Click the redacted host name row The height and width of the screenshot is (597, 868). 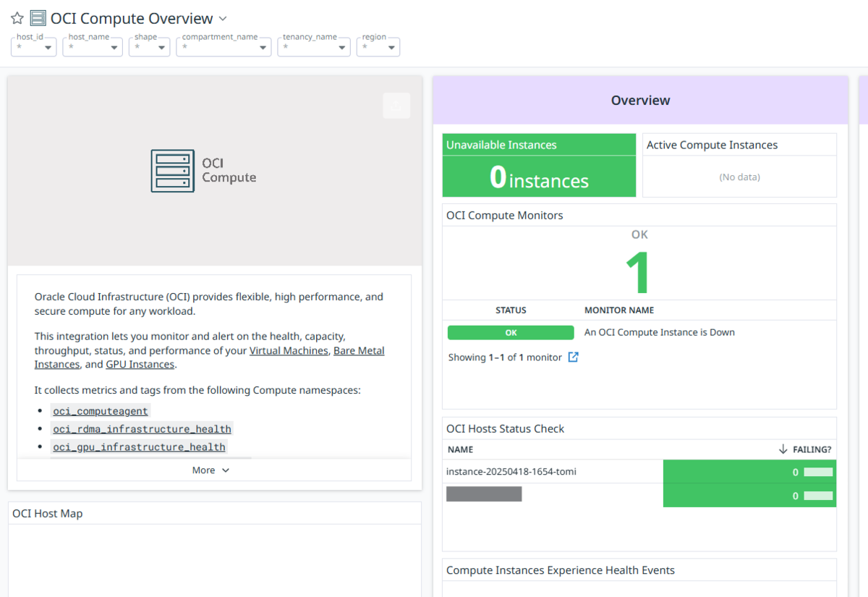tap(484, 495)
